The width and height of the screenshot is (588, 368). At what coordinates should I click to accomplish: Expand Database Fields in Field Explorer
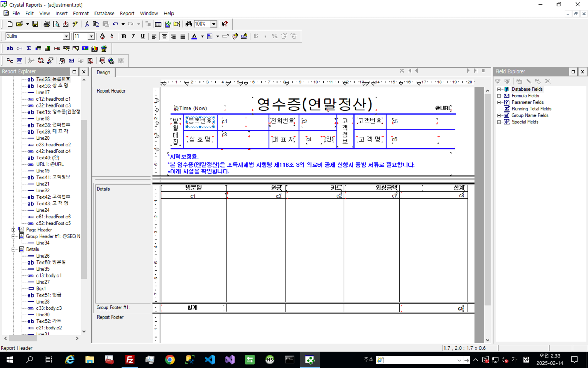click(499, 89)
